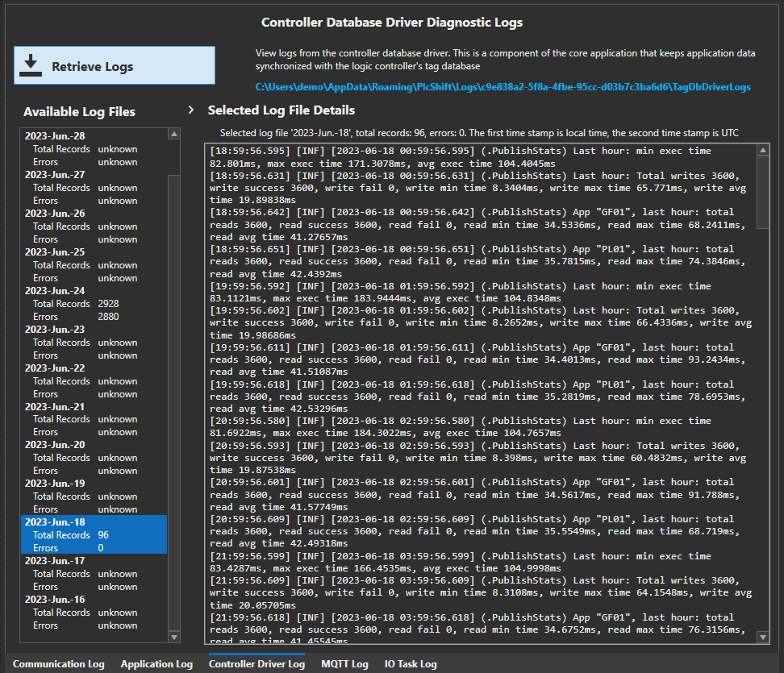Select the 2023-Jun.-24 log file
Screen dimensions: 784x673
(94, 303)
